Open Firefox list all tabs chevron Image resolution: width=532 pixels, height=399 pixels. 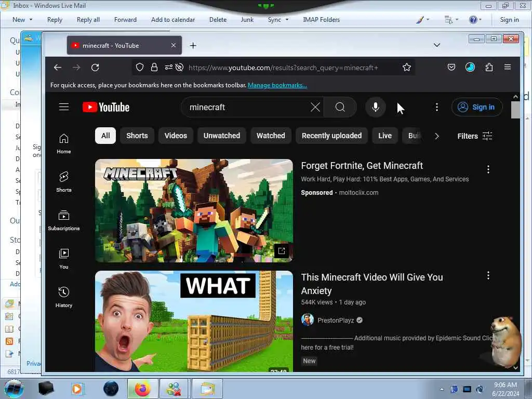coord(436,45)
